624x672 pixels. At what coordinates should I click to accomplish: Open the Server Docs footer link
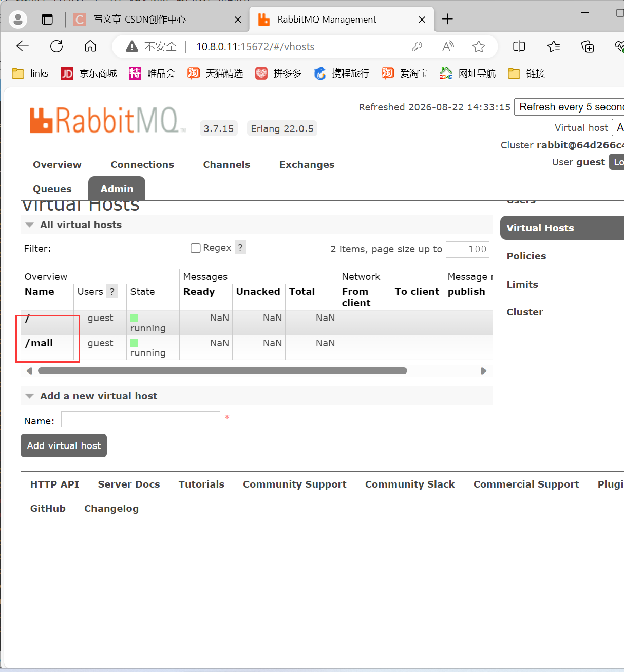click(x=129, y=484)
